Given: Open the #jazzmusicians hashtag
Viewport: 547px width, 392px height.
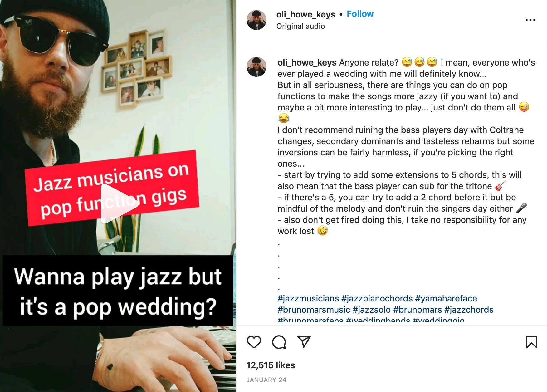Looking at the screenshot, I should [308, 299].
